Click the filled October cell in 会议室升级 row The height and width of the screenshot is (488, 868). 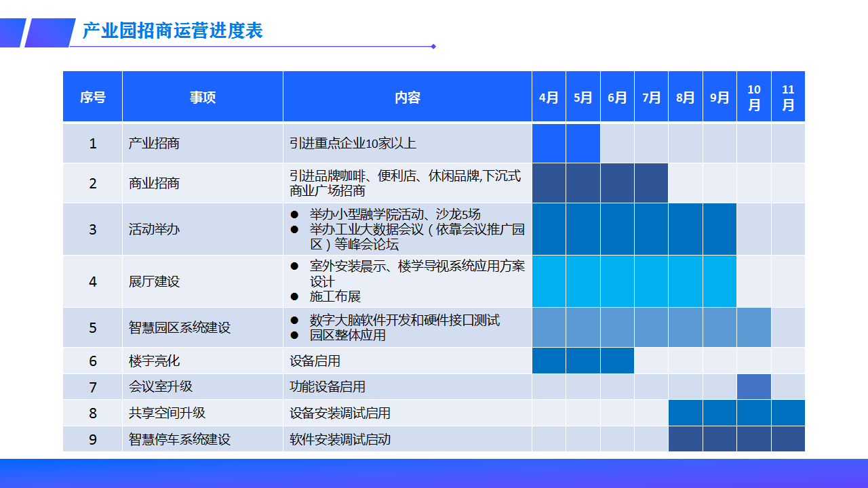click(753, 386)
